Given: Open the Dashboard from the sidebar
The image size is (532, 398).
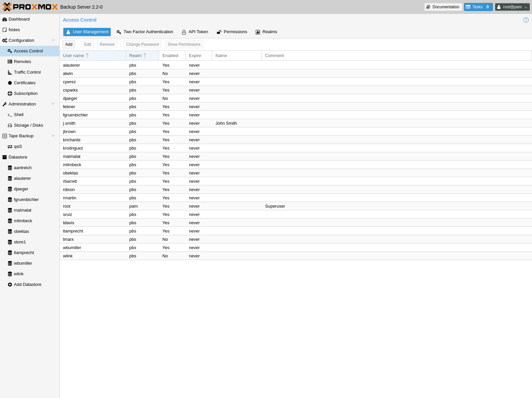Looking at the screenshot, I should 19,19.
